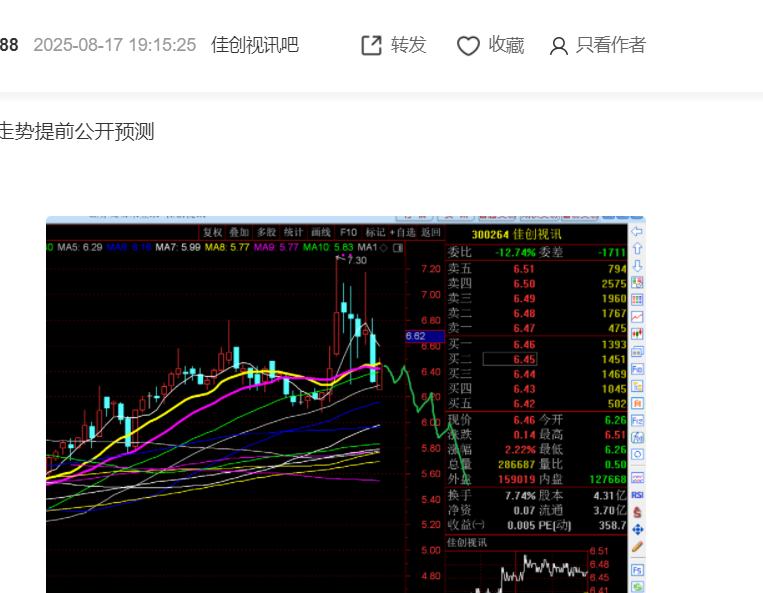Viewport: 763px width, 593px height.
Task: Open the orange report document icon
Action: click(x=637, y=403)
